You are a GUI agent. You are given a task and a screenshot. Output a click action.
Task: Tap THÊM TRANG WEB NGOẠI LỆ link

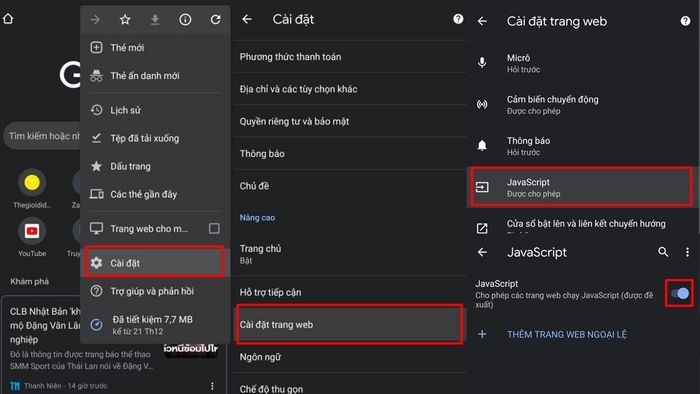pyautogui.click(x=567, y=334)
